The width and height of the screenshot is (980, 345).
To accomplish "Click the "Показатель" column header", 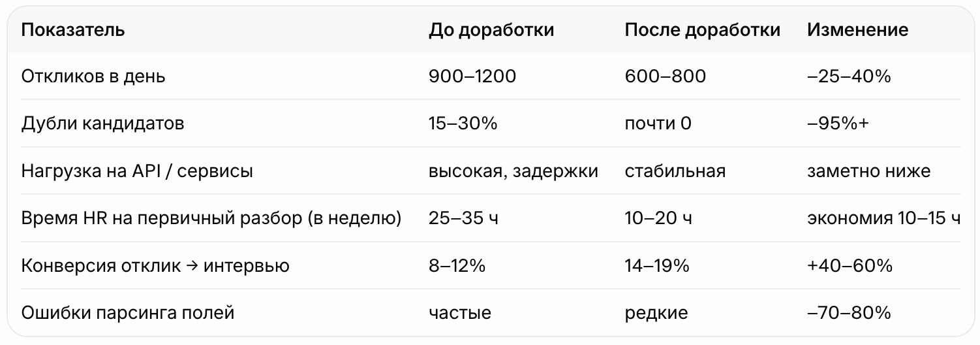I will click(x=73, y=30).
